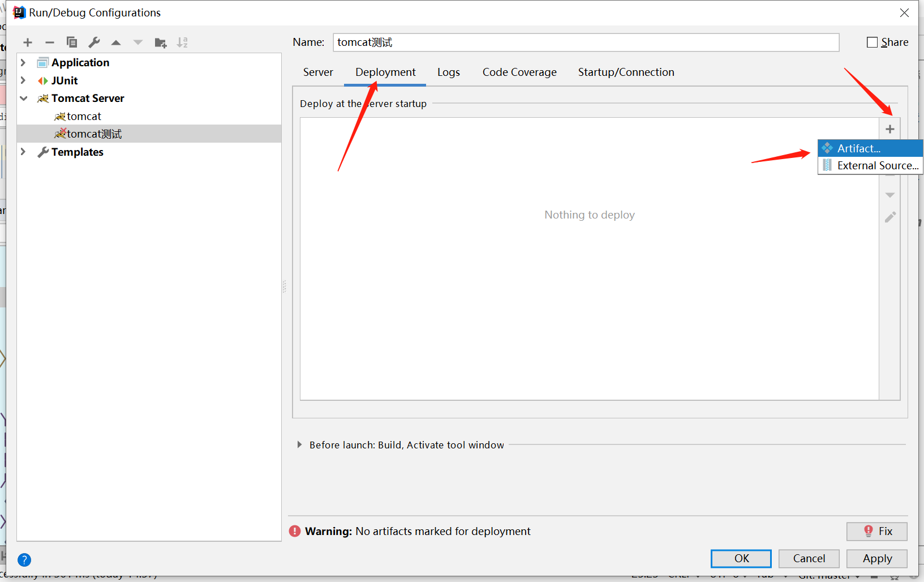Add new configuration with plus icon
The height and width of the screenshot is (582, 924).
[x=28, y=42]
